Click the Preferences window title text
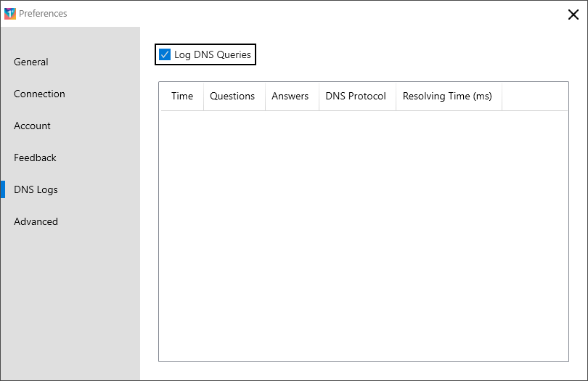Image resolution: width=588 pixels, height=381 pixels. click(x=43, y=14)
